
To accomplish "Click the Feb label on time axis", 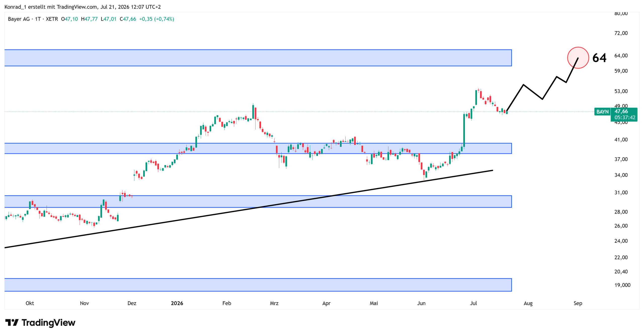I will 227,304.
